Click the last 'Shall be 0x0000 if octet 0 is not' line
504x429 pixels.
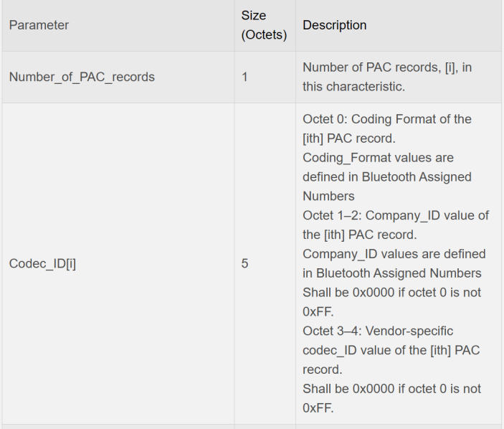click(391, 389)
